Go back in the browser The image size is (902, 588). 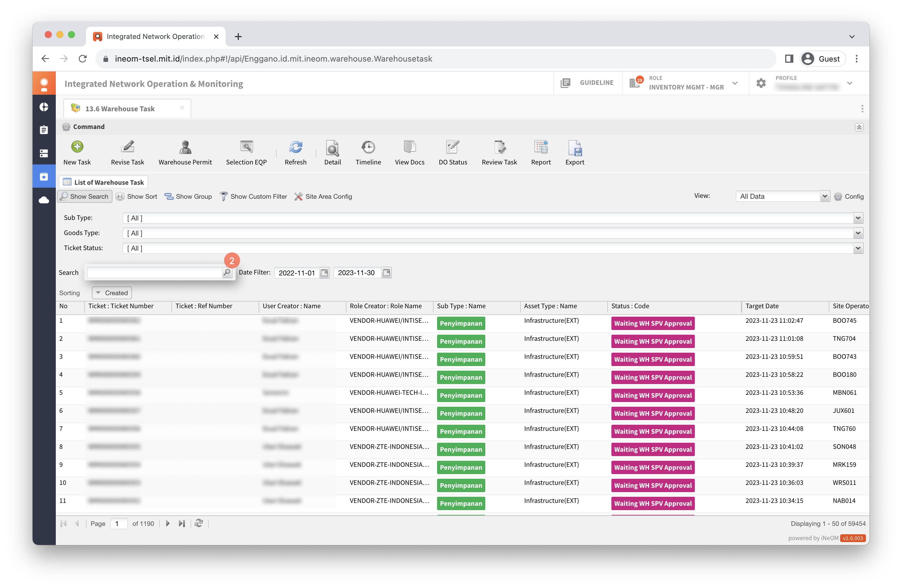(x=46, y=59)
